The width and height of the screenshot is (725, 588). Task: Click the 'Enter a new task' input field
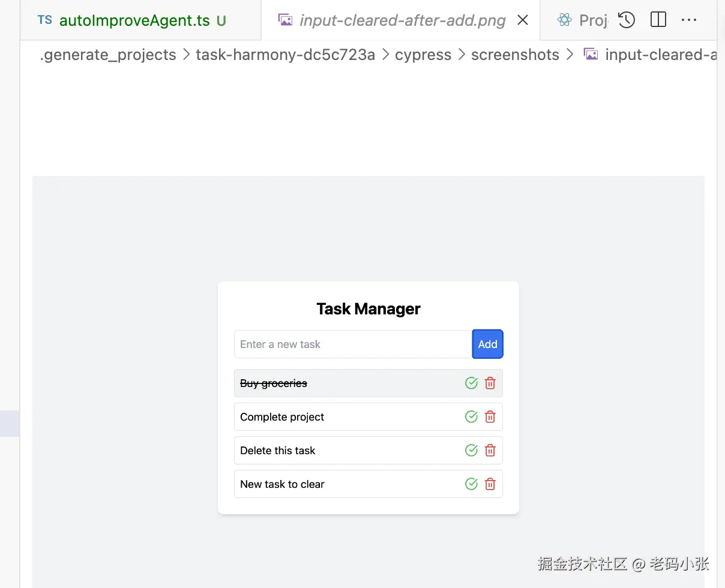336,344
